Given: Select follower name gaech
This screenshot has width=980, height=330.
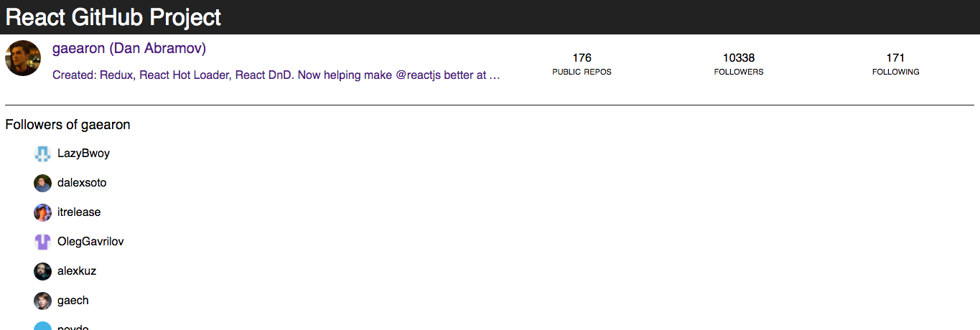Looking at the screenshot, I should [x=73, y=301].
